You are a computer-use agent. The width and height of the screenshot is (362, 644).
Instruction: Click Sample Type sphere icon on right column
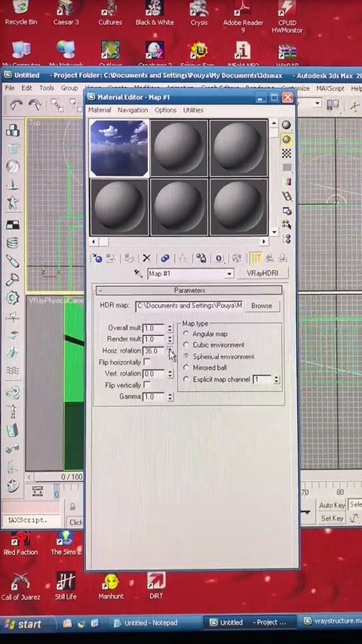pyautogui.click(x=287, y=125)
